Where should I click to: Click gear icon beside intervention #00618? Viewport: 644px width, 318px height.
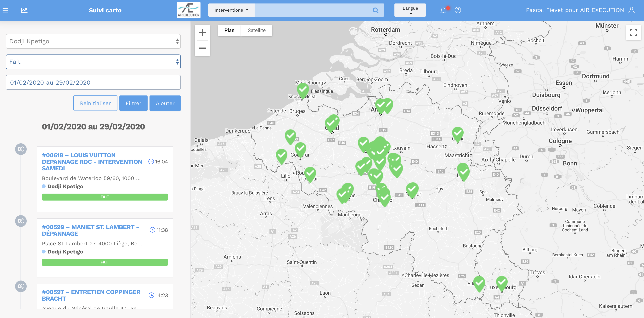[x=21, y=149]
